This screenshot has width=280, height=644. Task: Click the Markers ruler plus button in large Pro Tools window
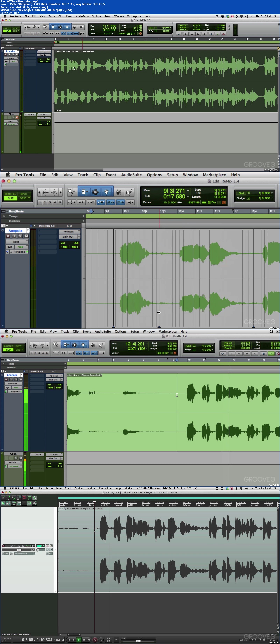[x=84, y=221]
